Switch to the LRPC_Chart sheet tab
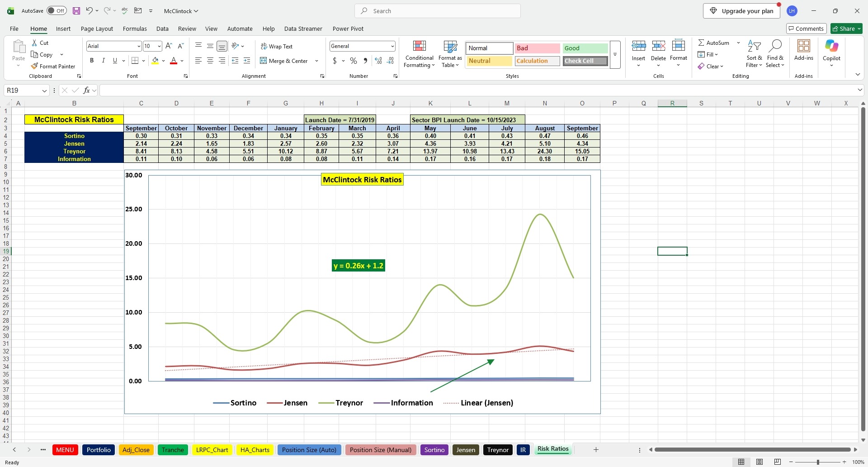 click(212, 450)
